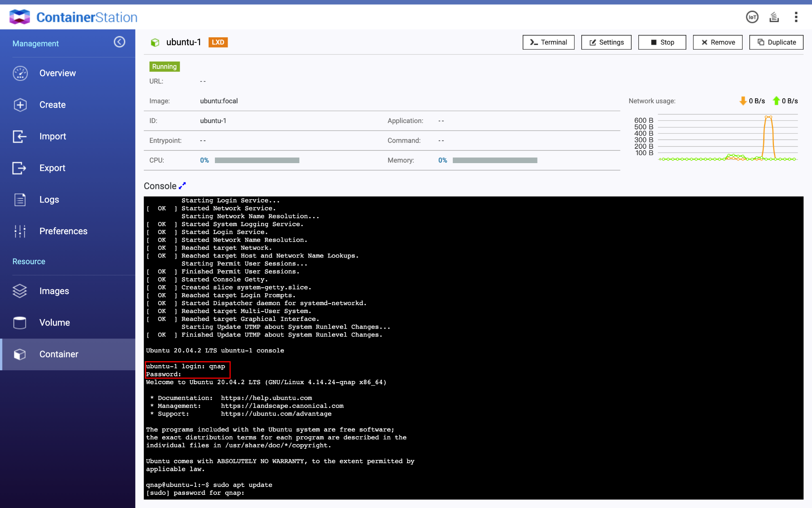Select the Container menu item

(x=59, y=354)
